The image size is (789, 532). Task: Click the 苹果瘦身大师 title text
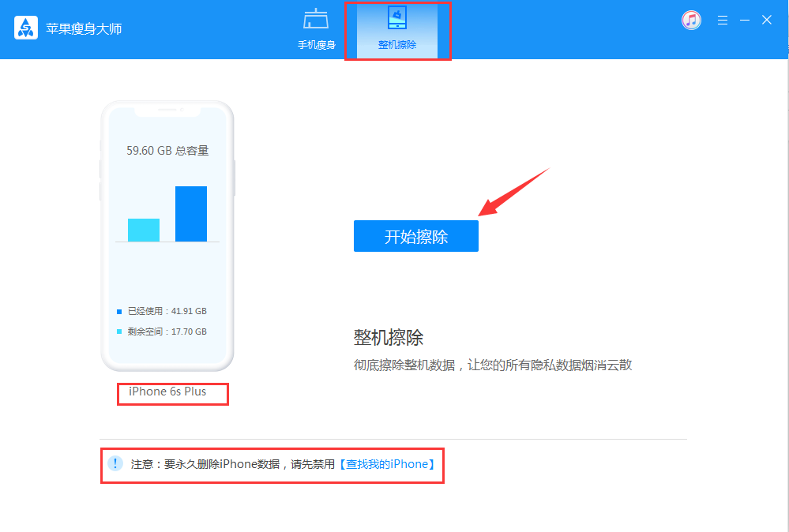84,28
